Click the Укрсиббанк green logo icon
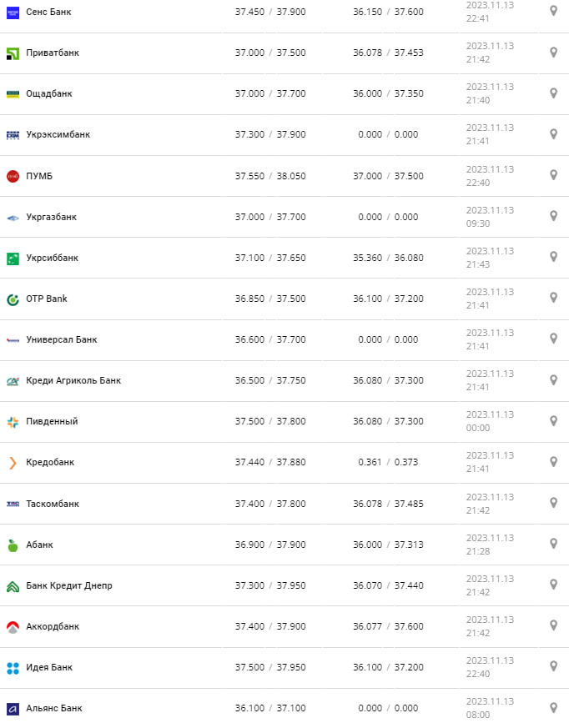Screen dimensions: 569x728 tap(13, 258)
